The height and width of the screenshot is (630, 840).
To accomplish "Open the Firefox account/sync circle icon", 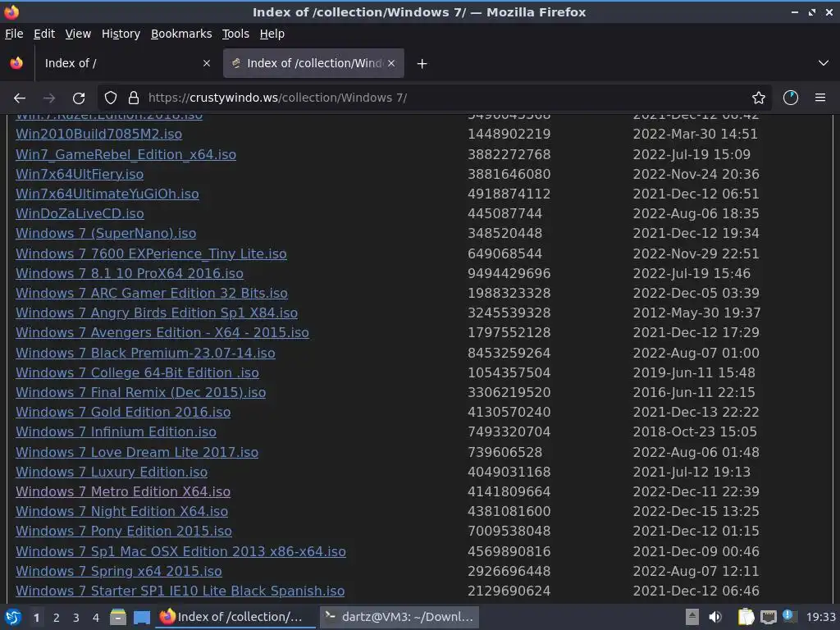I will 791,98.
